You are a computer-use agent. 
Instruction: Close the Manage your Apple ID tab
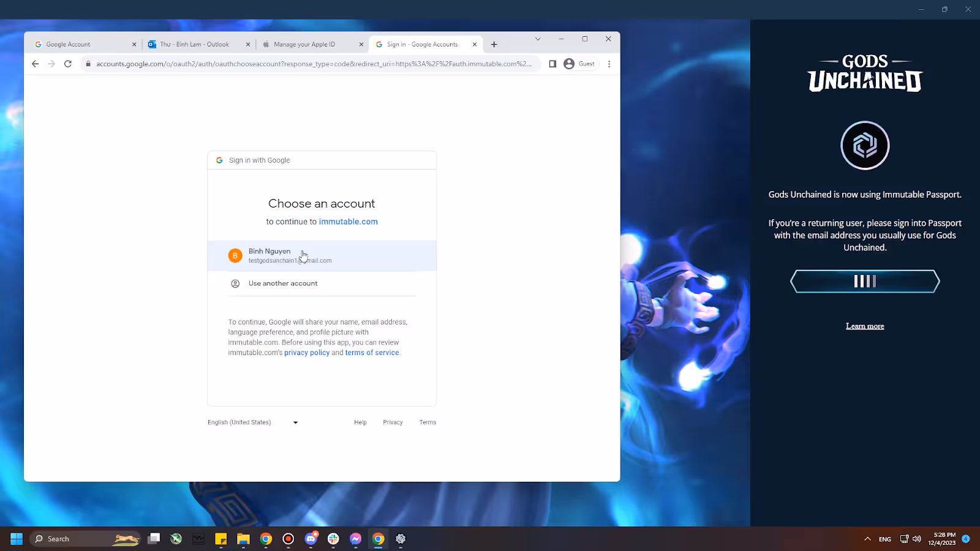(361, 44)
